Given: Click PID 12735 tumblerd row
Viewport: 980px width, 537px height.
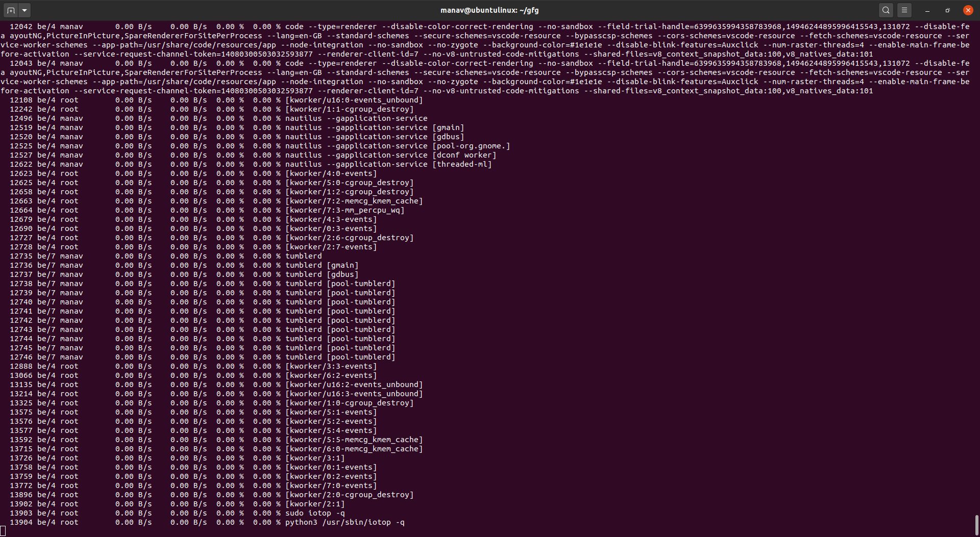Looking at the screenshot, I should coord(166,256).
